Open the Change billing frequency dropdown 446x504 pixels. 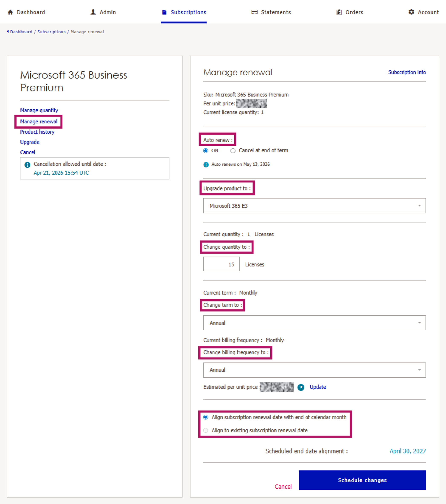click(314, 370)
